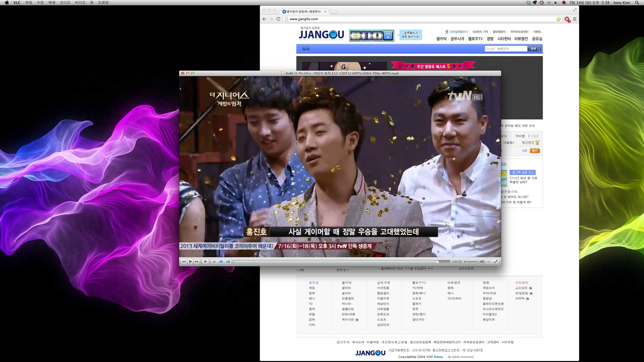Click the Time Machine icon in the menu bar
Image resolution: width=644 pixels, height=362 pixels.
542,3
